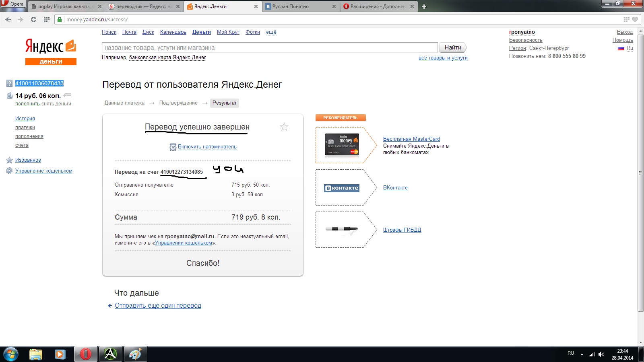644x362 pixels.
Task: Click the Opera icon in the taskbar
Action: tap(85, 354)
